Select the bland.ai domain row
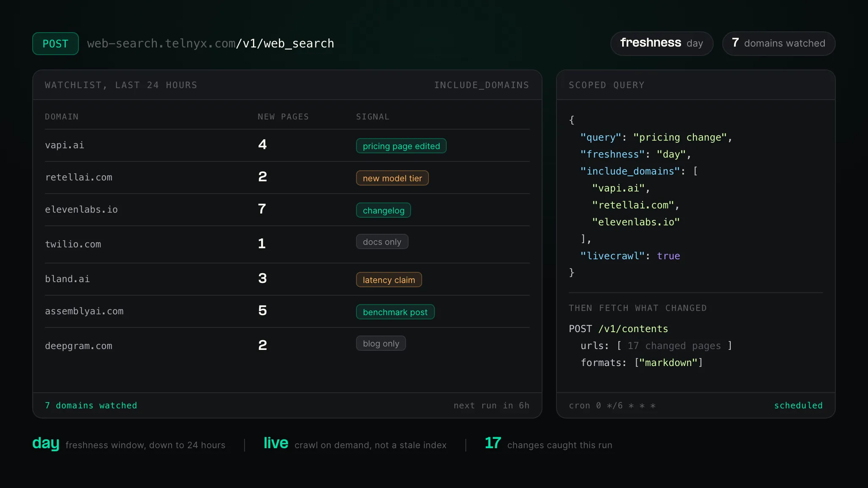 (x=287, y=279)
